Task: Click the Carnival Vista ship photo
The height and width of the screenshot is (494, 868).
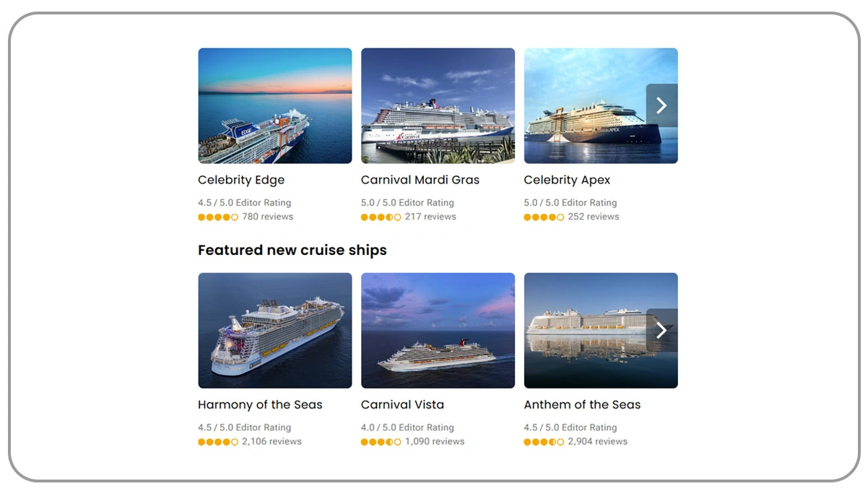Action: [438, 330]
